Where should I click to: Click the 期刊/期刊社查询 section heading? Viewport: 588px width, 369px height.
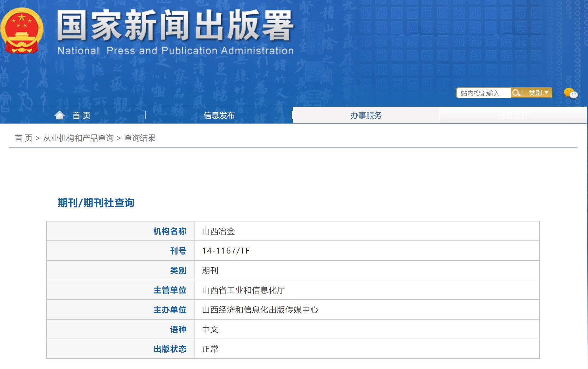tap(96, 203)
